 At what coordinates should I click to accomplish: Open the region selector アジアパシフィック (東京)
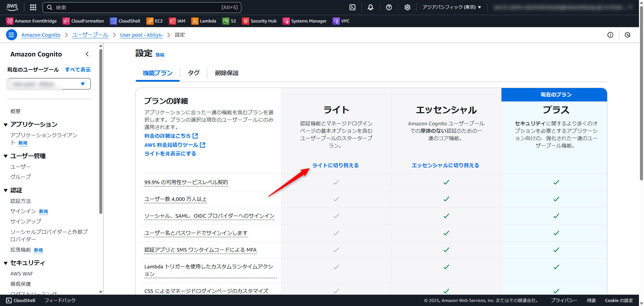pos(451,7)
